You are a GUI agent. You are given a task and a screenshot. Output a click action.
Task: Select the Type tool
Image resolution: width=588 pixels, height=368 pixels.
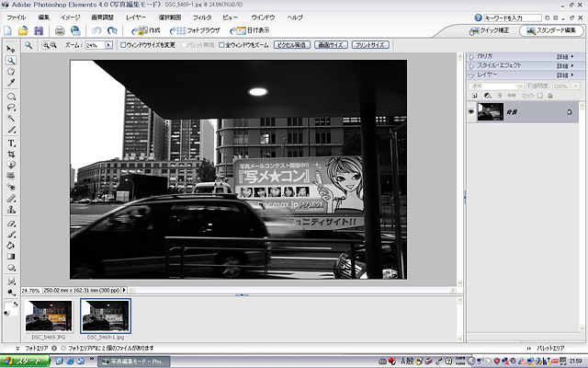point(11,144)
